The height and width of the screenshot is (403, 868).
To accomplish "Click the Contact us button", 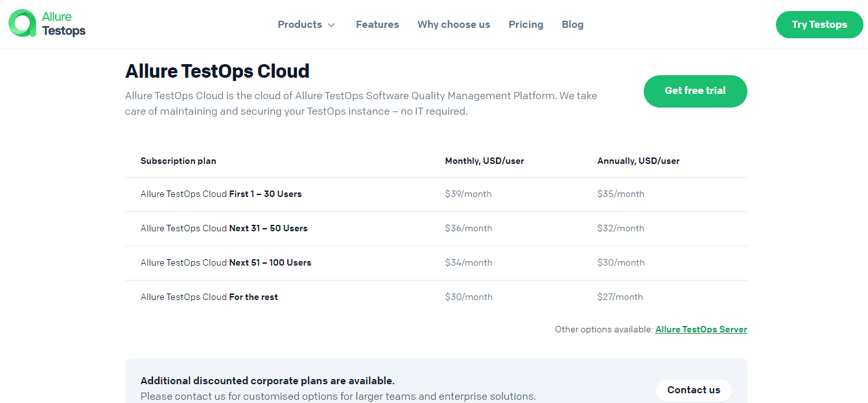I will pyautogui.click(x=693, y=390).
